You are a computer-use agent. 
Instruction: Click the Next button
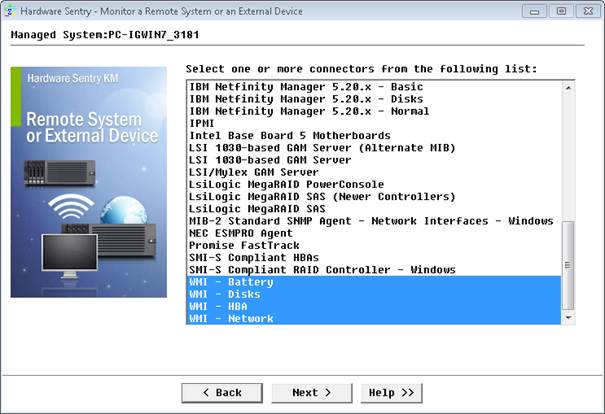tap(311, 392)
